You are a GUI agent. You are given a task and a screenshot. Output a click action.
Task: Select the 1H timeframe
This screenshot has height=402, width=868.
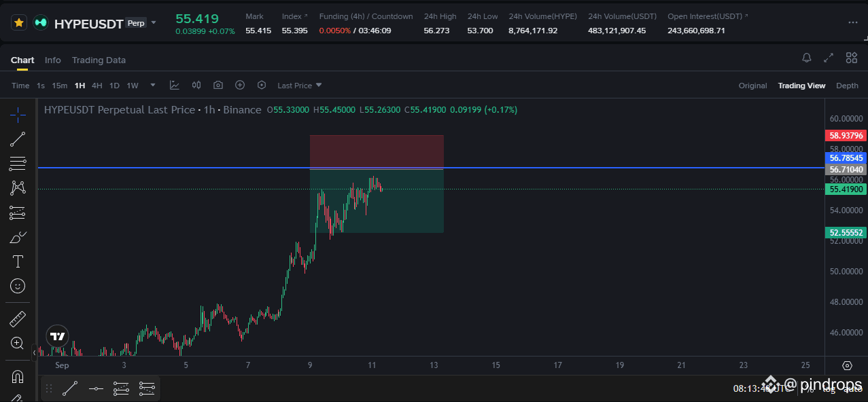coord(80,86)
